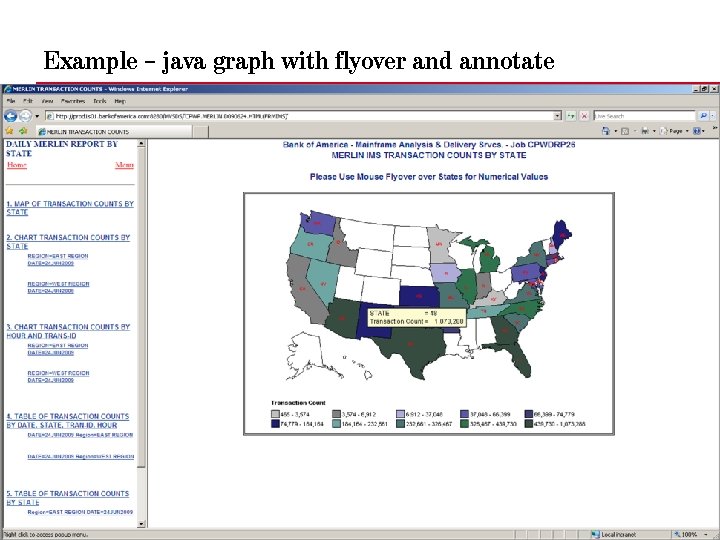
Task: Follow the red Home link
Action: [x=17, y=165]
